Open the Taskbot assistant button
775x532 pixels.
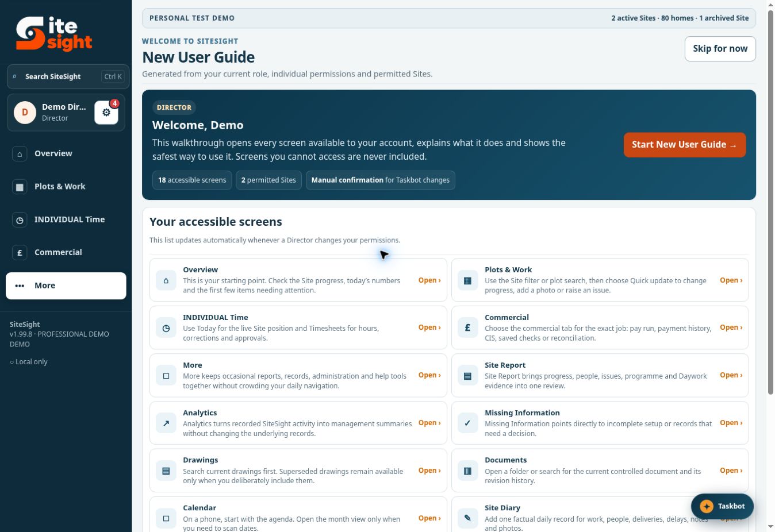[722, 506]
